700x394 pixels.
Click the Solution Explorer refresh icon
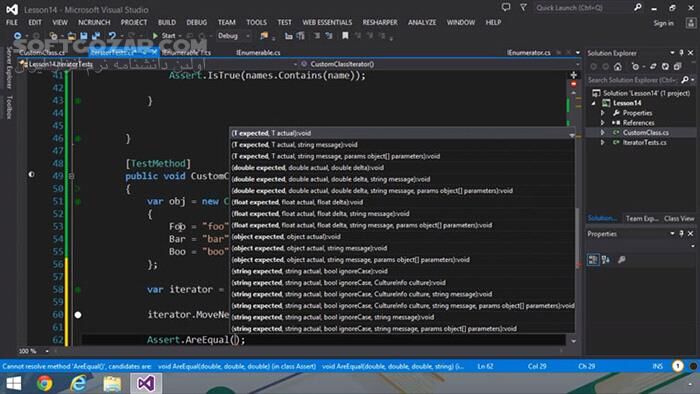point(665,66)
